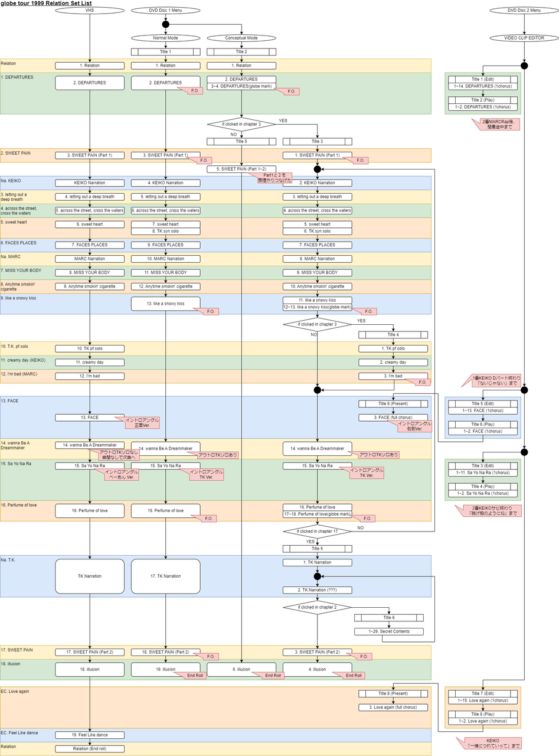Select '1~14. DEPARTURES (1chorus)' box

(483, 86)
